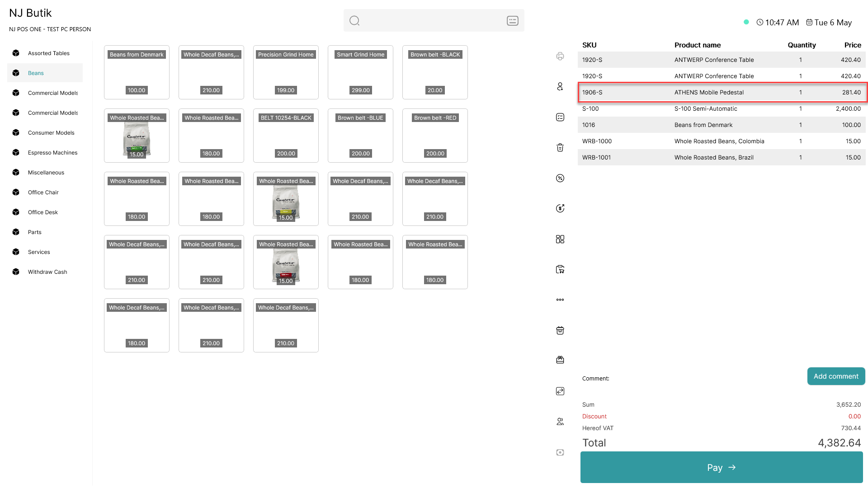The height and width of the screenshot is (488, 868).
Task: Click the keyboard icon in search bar
Action: point(512,21)
